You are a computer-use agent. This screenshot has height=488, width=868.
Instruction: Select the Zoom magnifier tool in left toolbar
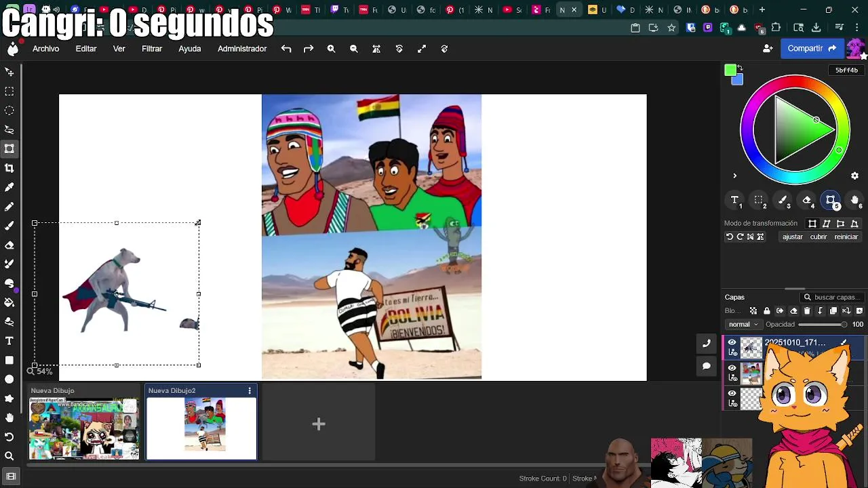[x=9, y=455]
